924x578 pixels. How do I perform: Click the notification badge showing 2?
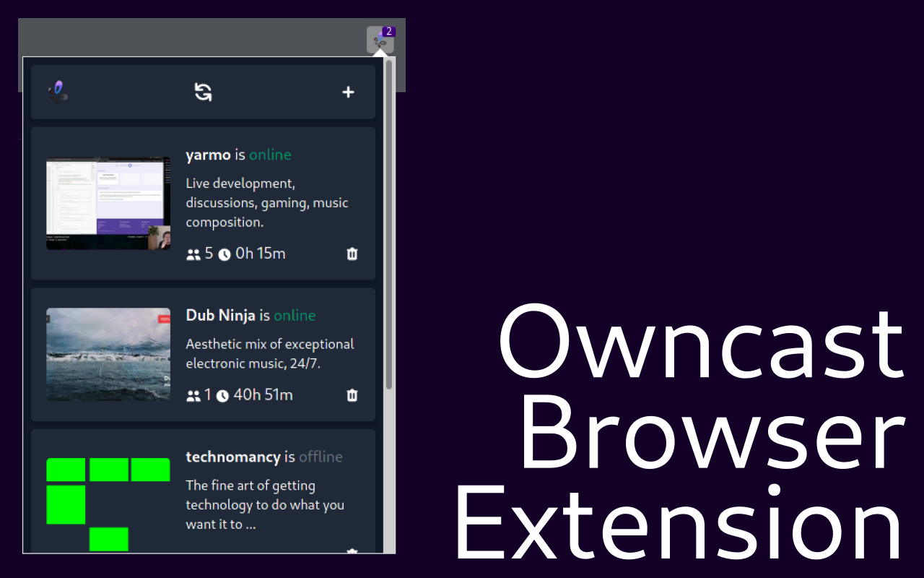tap(389, 31)
